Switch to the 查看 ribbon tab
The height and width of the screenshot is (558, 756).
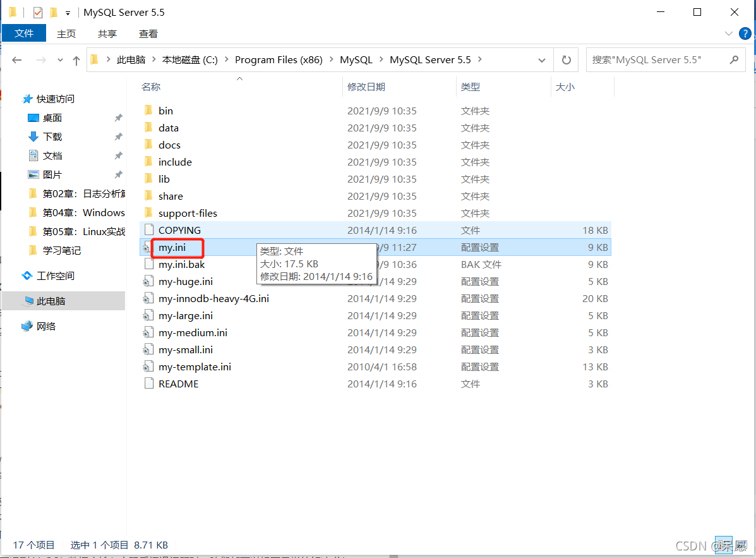pyautogui.click(x=148, y=33)
